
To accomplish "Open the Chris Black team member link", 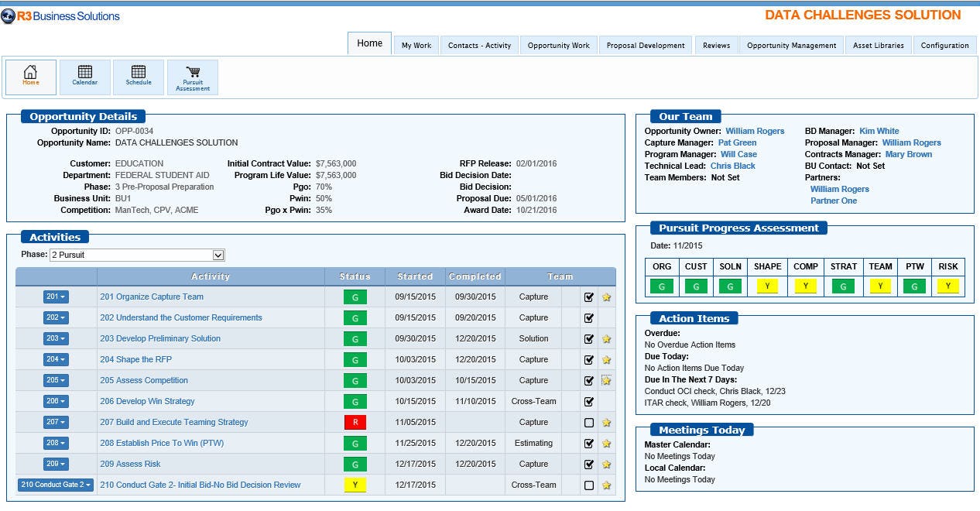I will tap(732, 166).
